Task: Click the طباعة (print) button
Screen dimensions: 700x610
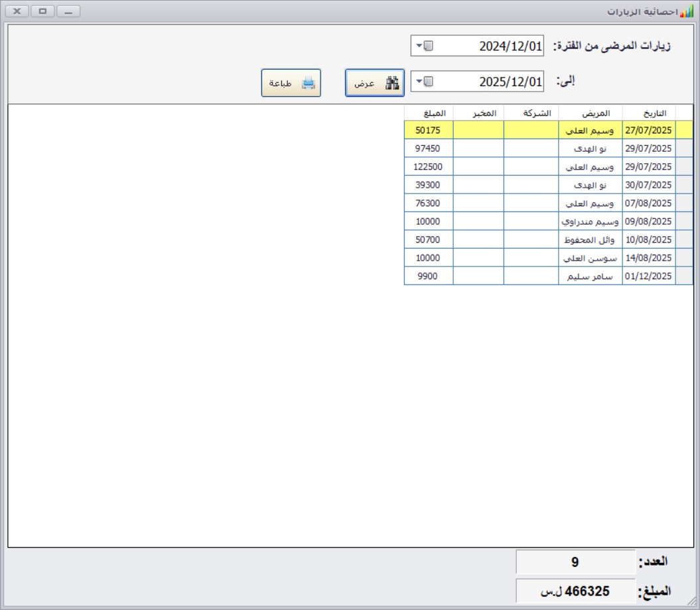Action: (291, 83)
